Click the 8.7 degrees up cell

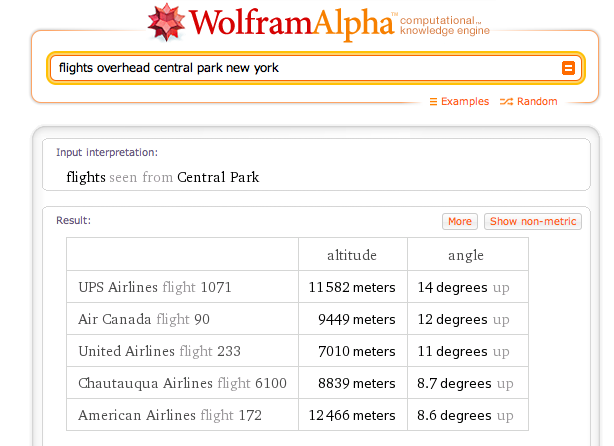point(468,383)
